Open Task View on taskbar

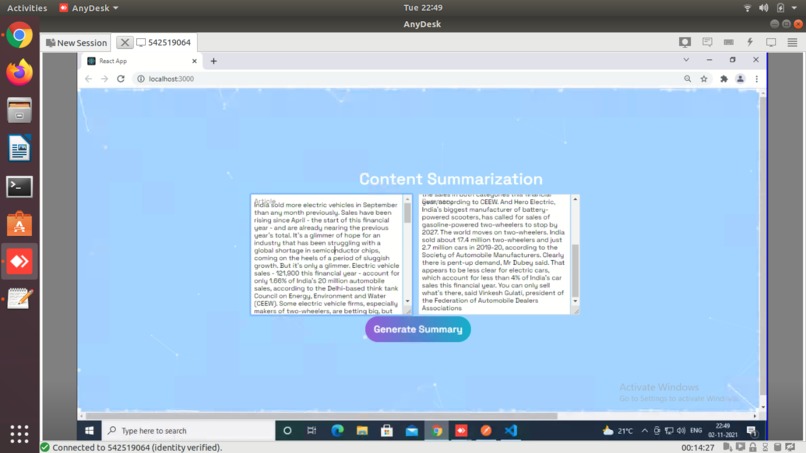[x=312, y=430]
